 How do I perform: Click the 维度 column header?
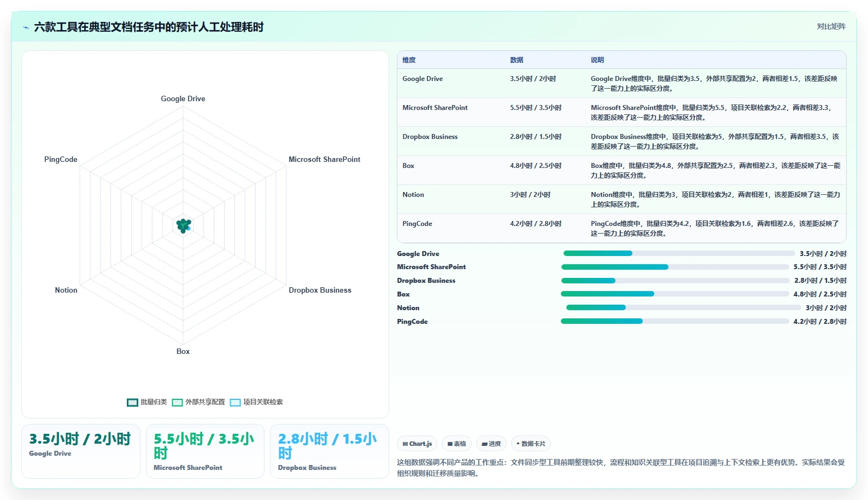point(409,60)
